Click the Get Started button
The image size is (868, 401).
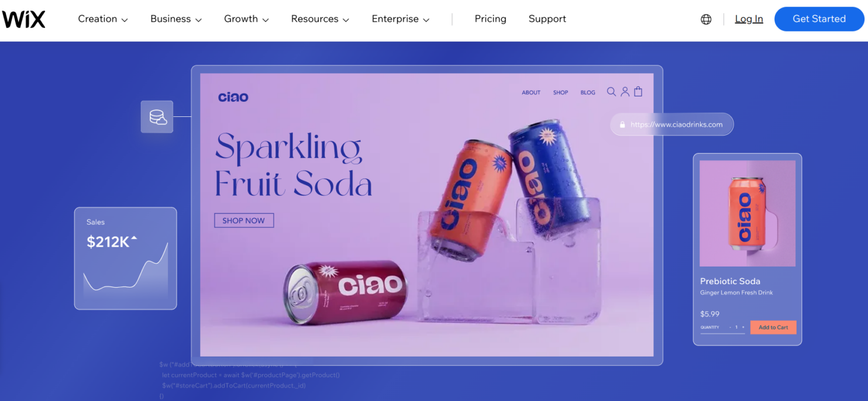[x=819, y=19]
